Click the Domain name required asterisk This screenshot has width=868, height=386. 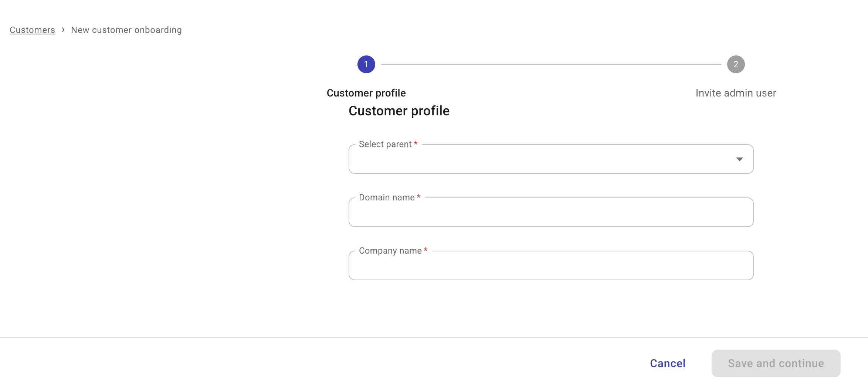coord(418,197)
